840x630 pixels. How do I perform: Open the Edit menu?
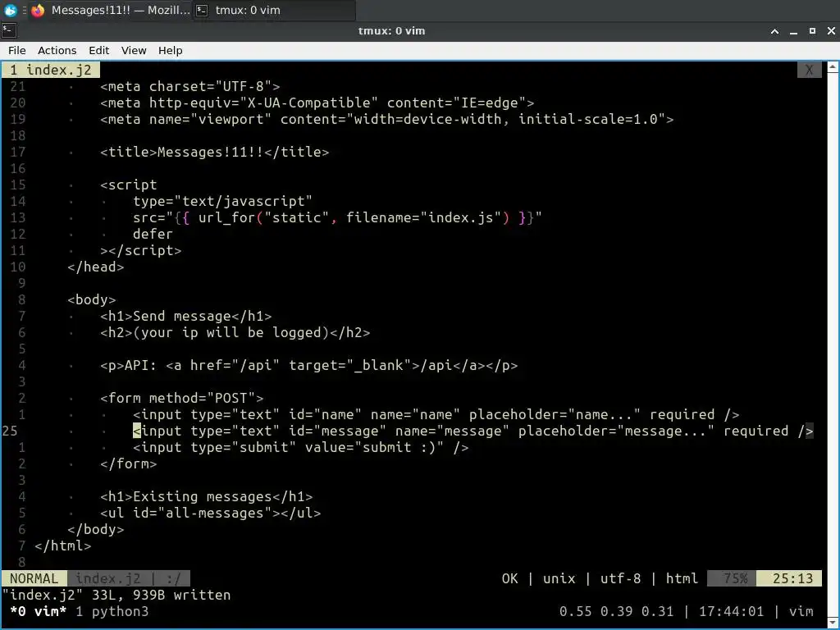coord(98,50)
